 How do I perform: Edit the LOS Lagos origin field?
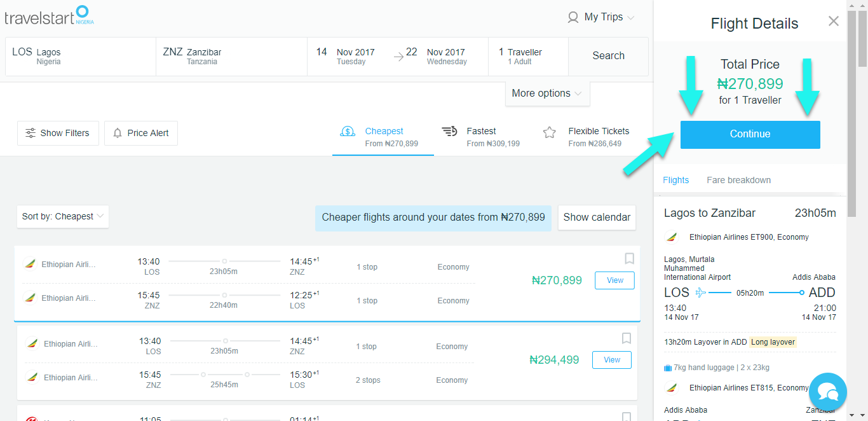click(x=80, y=57)
